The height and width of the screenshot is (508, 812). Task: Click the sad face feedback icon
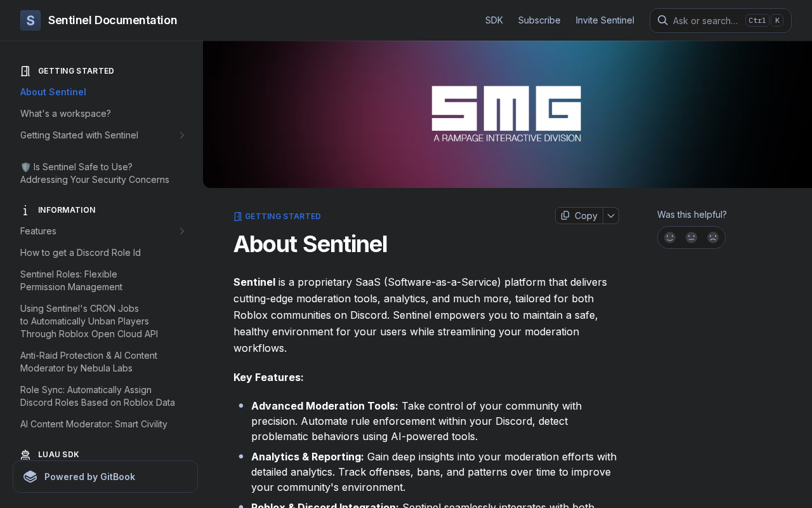click(x=713, y=237)
